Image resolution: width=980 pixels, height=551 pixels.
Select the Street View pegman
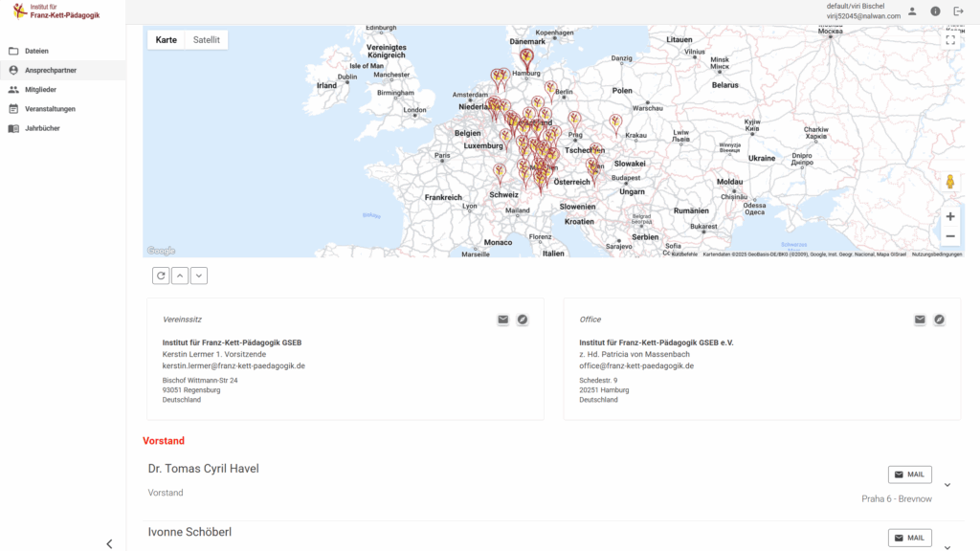click(950, 182)
